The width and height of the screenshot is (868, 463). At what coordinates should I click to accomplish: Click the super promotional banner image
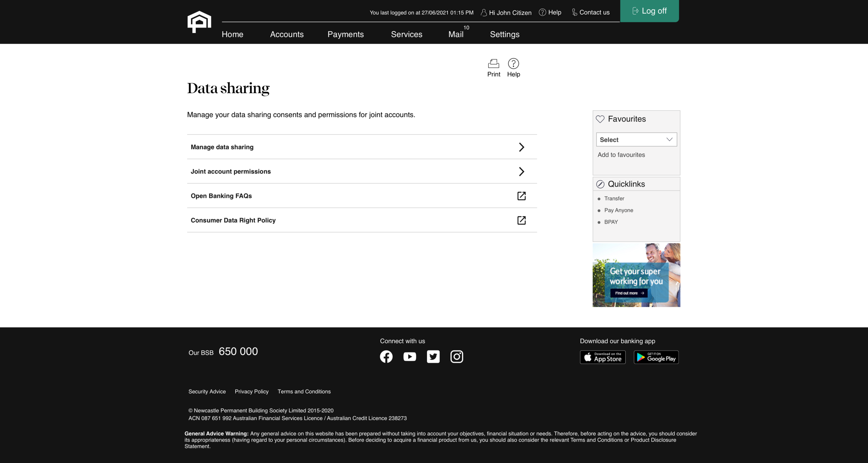tap(636, 275)
